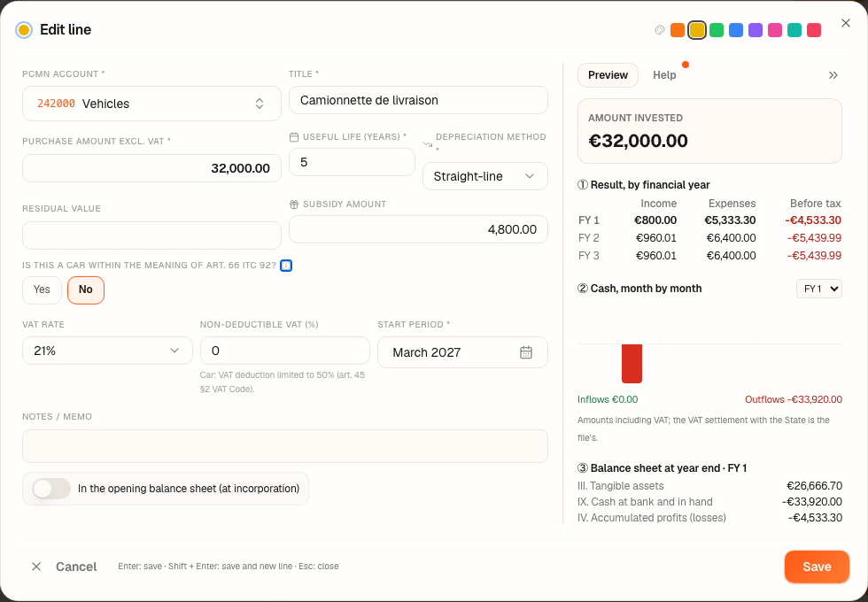Image resolution: width=868 pixels, height=602 pixels.
Task: Click the Start period March 2027 field
Action: click(x=462, y=352)
